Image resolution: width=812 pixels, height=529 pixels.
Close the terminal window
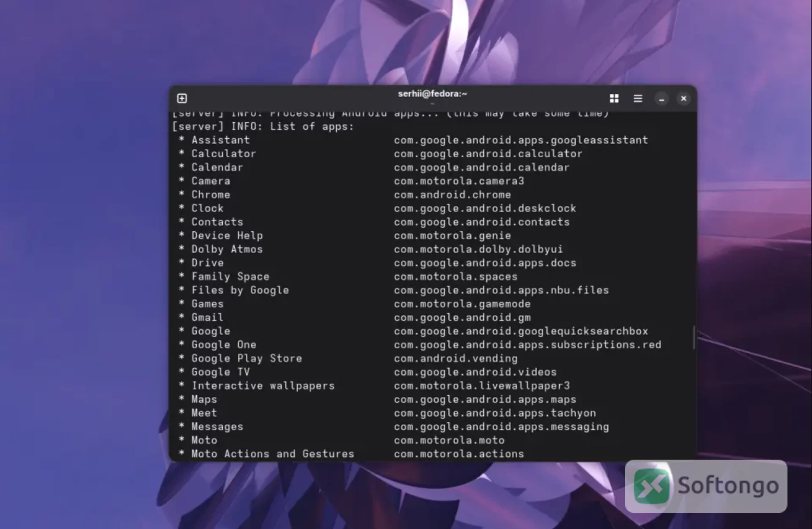pyautogui.click(x=683, y=99)
